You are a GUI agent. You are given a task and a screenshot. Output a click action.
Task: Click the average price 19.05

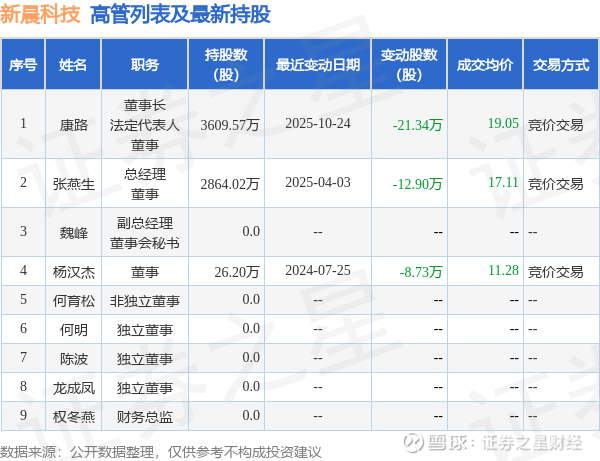503,123
